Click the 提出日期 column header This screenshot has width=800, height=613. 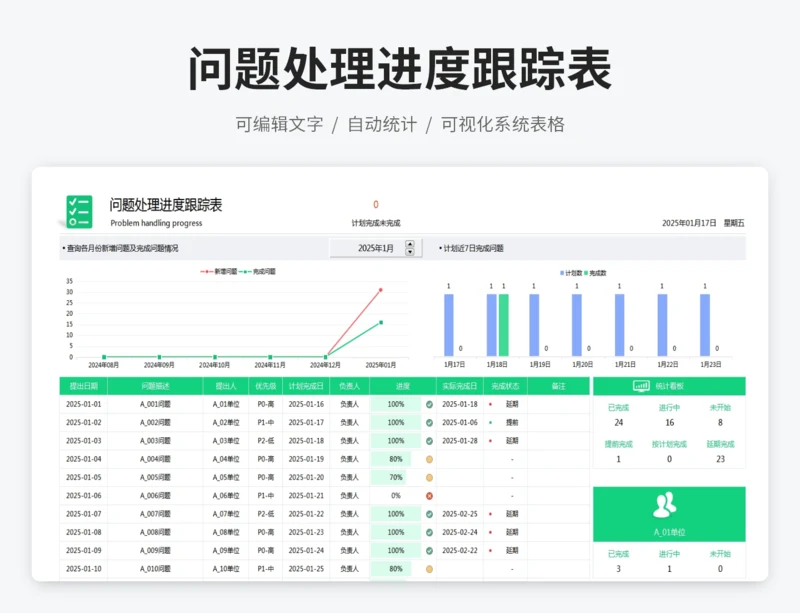click(x=84, y=386)
